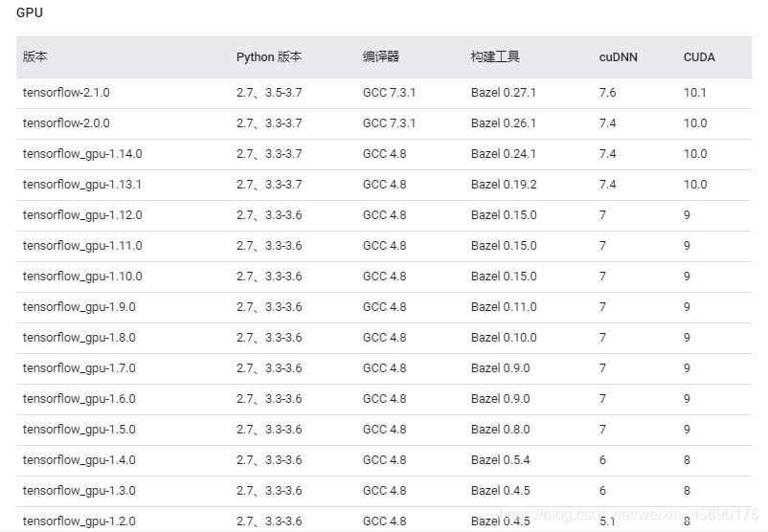Select the cuDNN value 7.6
Image resolution: width=768 pixels, height=532 pixels.
tap(607, 93)
